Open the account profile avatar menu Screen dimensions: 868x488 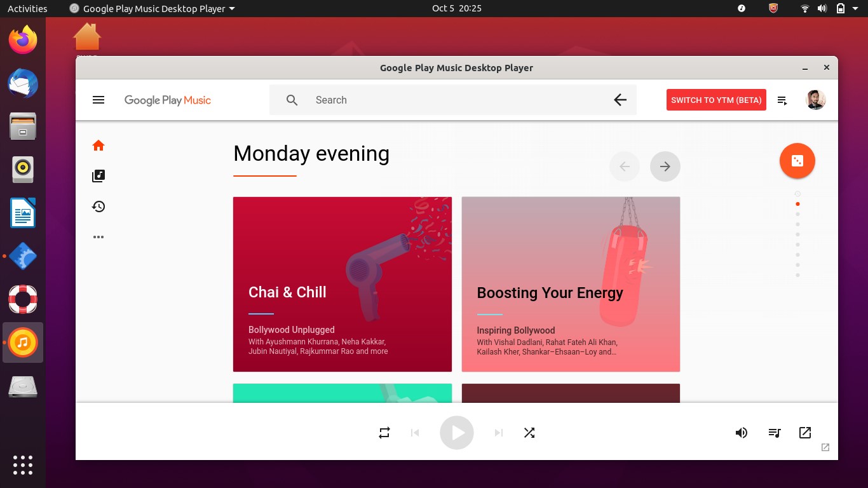tap(816, 100)
